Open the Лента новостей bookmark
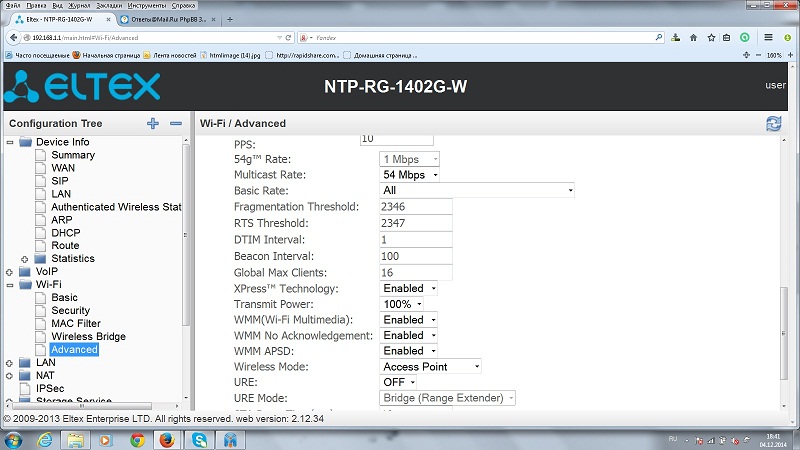Screen dimensions: 800x450 (170, 55)
